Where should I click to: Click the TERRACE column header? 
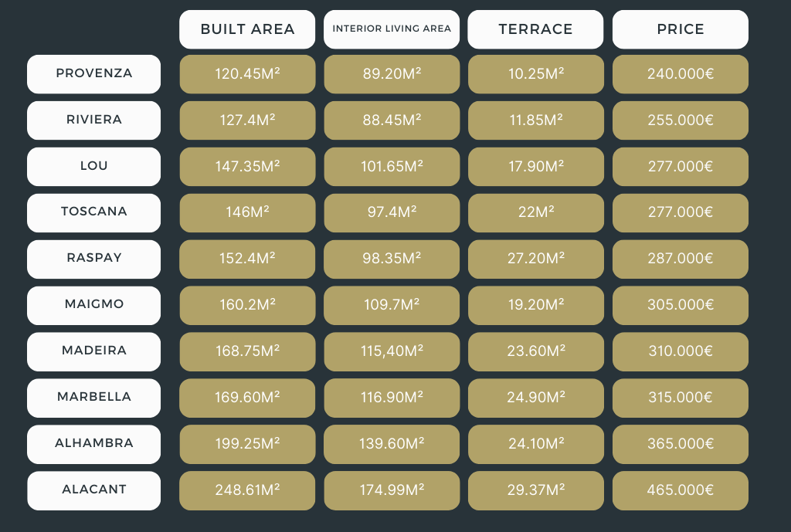tap(536, 29)
